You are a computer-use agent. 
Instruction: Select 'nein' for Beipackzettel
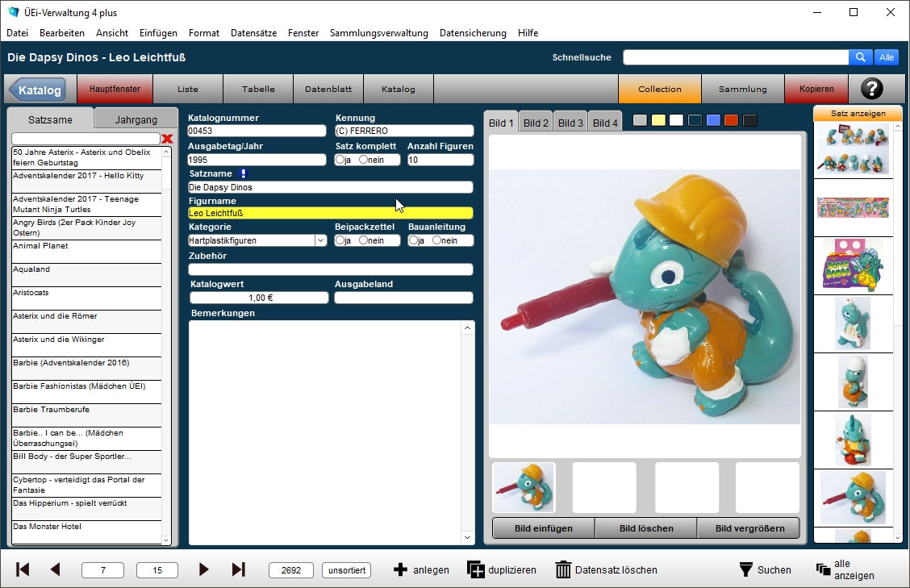coord(364,240)
